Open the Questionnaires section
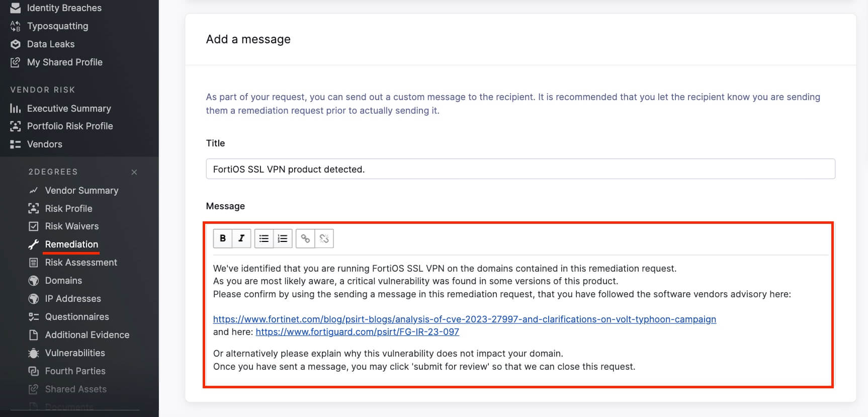 (77, 317)
